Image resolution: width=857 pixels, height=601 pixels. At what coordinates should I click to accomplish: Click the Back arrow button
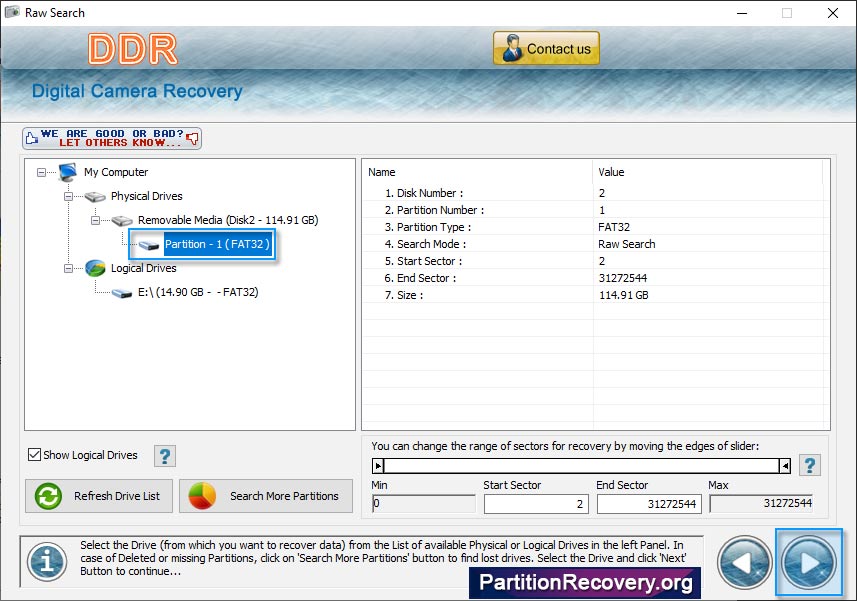tap(745, 562)
